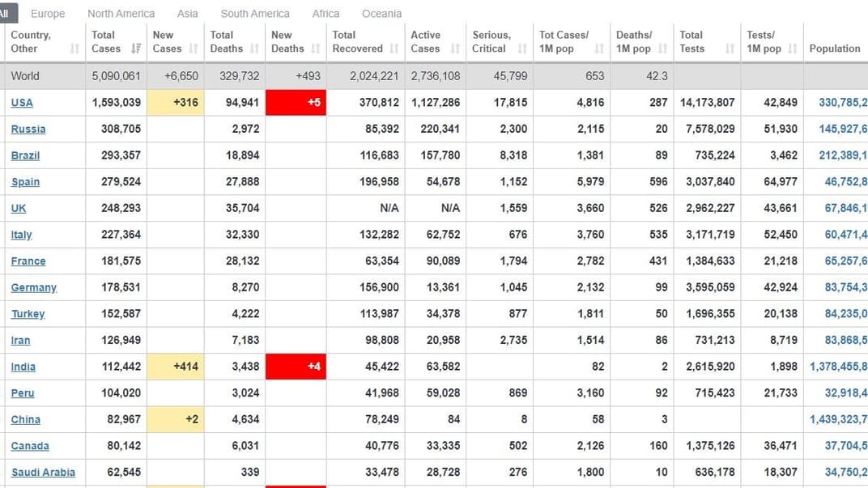Open the Oceania tab
Viewport: 868px width, 488px height.
[x=381, y=14]
